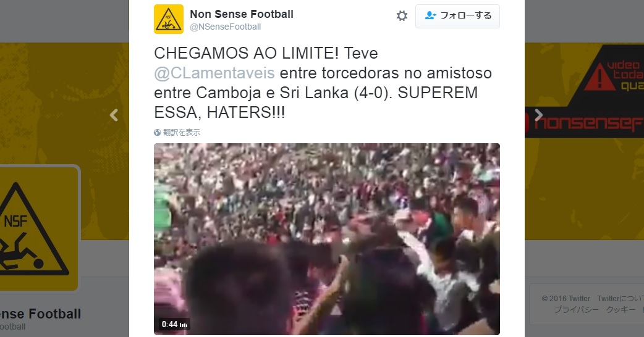Open the gear settings menu on tweet
644x337 pixels.
pyautogui.click(x=402, y=16)
